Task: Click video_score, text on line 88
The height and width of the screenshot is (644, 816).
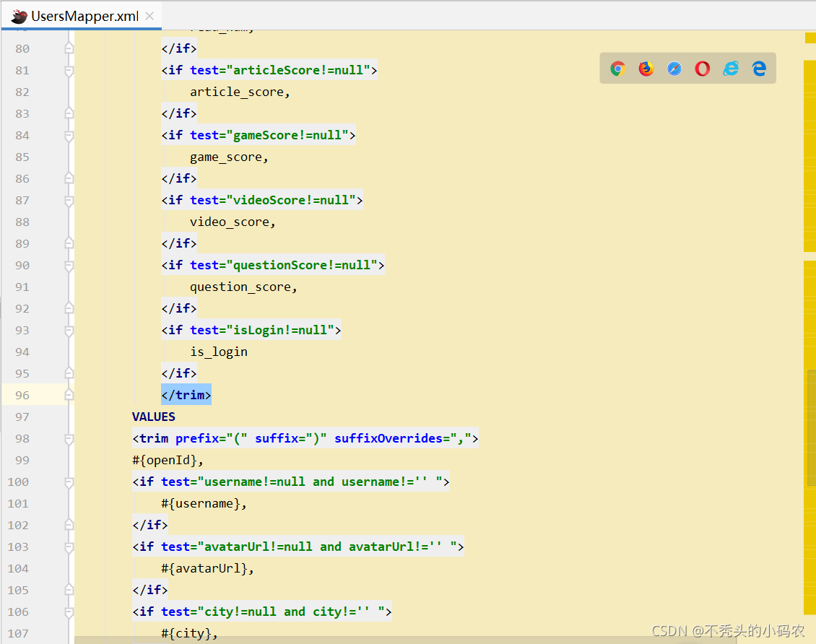Action: click(x=233, y=222)
